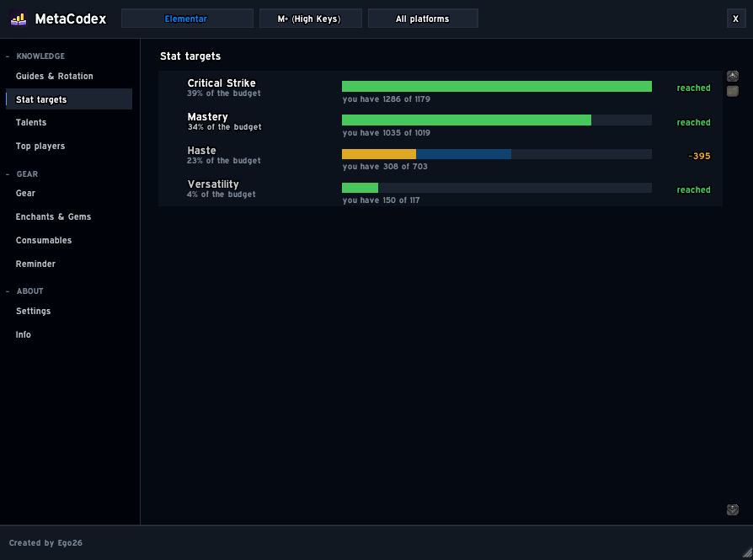Click 'you have 150 of 117' text
753x560 pixels.
click(381, 200)
